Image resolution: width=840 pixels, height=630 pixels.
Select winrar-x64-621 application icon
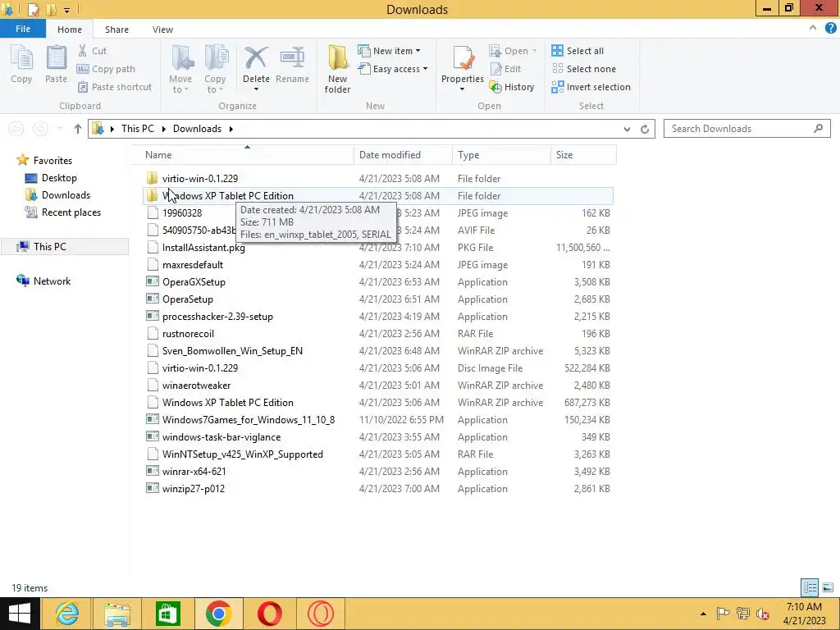(x=153, y=472)
